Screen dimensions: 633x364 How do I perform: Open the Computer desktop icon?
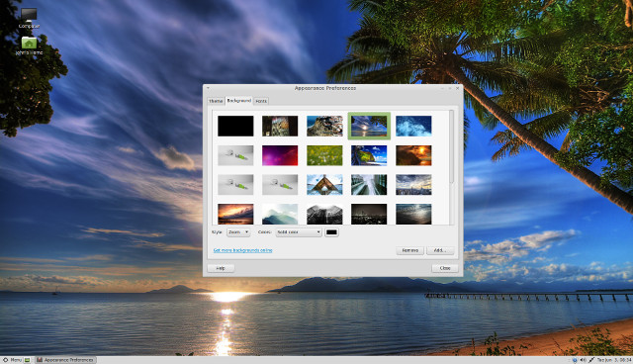(29, 19)
